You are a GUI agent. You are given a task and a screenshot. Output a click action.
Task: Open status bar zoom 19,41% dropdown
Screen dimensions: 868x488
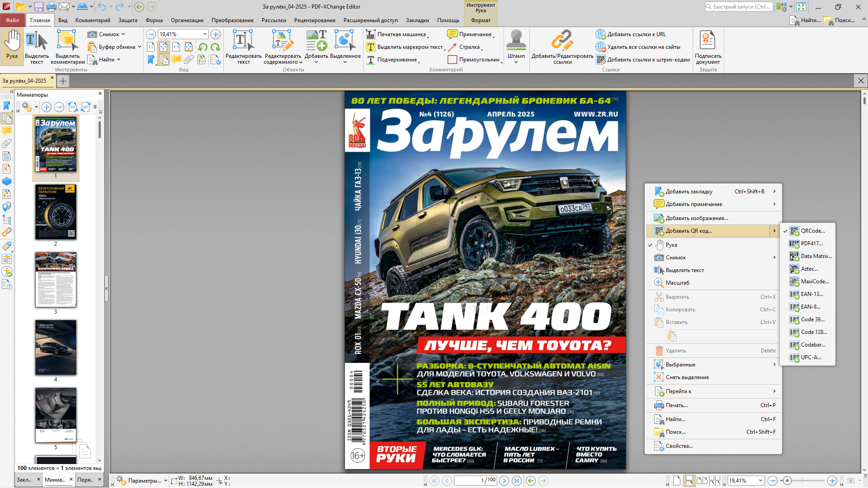click(761, 481)
